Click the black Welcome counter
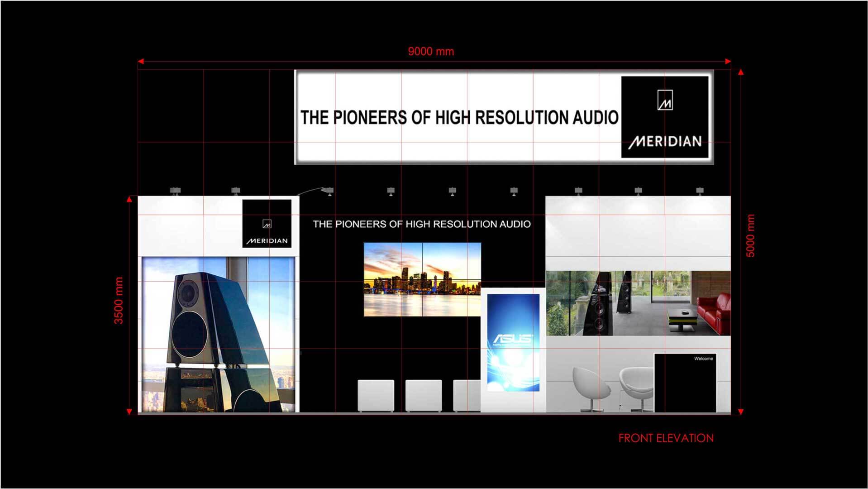The height and width of the screenshot is (489, 868). coord(685,383)
